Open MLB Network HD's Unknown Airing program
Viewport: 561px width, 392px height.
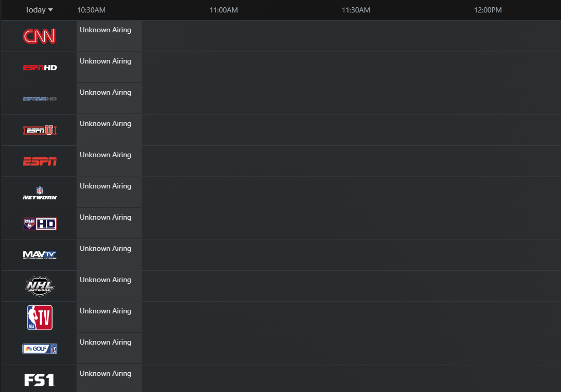tap(109, 223)
